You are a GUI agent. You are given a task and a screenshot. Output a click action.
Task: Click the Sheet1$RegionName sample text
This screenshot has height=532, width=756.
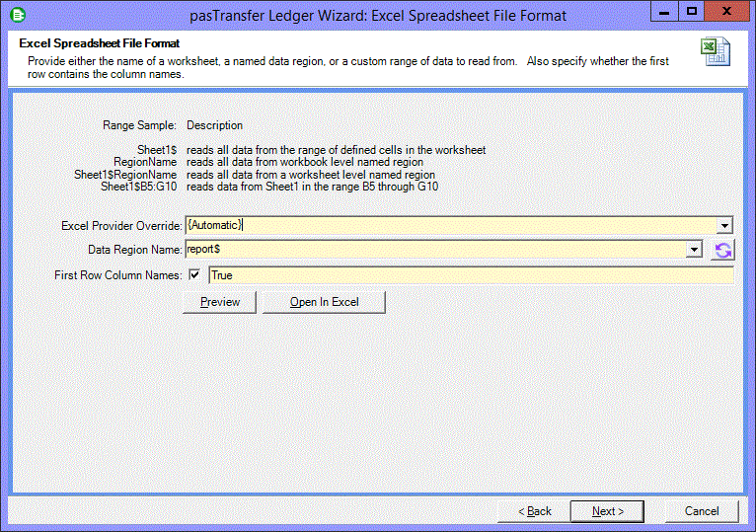click(x=125, y=175)
